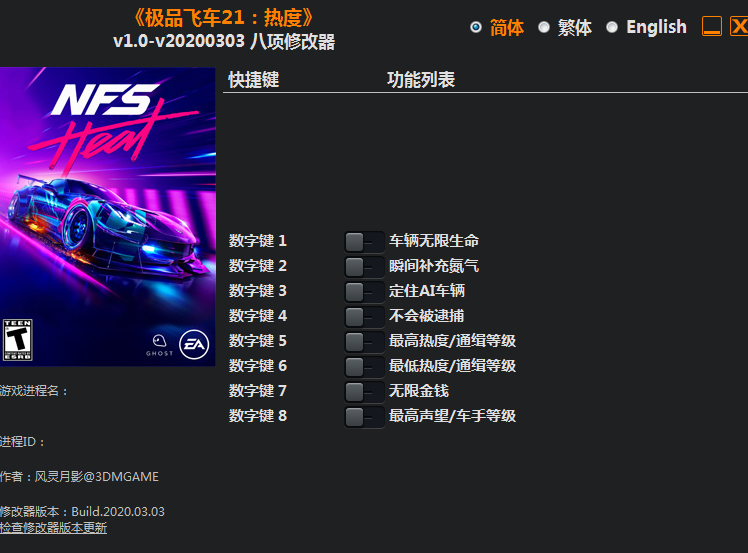Turn on 不会被逮捕 toggle
Screen dimensions: 748x553
pos(363,316)
